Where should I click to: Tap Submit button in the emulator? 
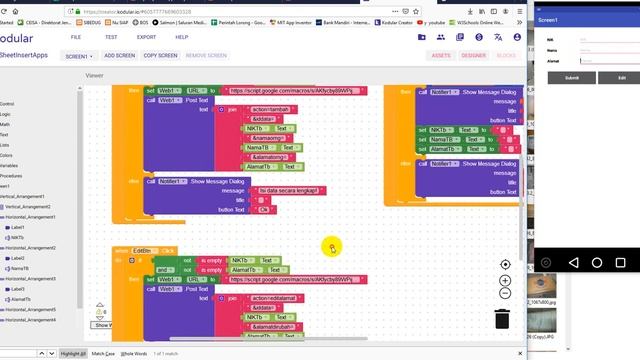point(572,78)
